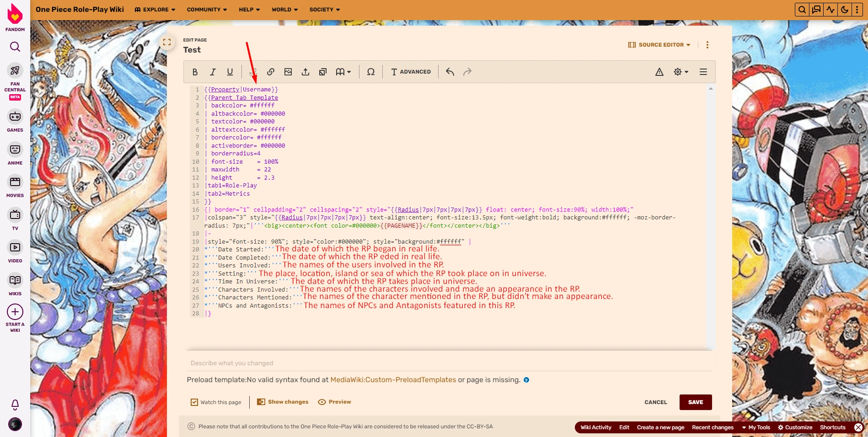The height and width of the screenshot is (437, 868).
Task: Open the Video section
Action: coord(15,252)
